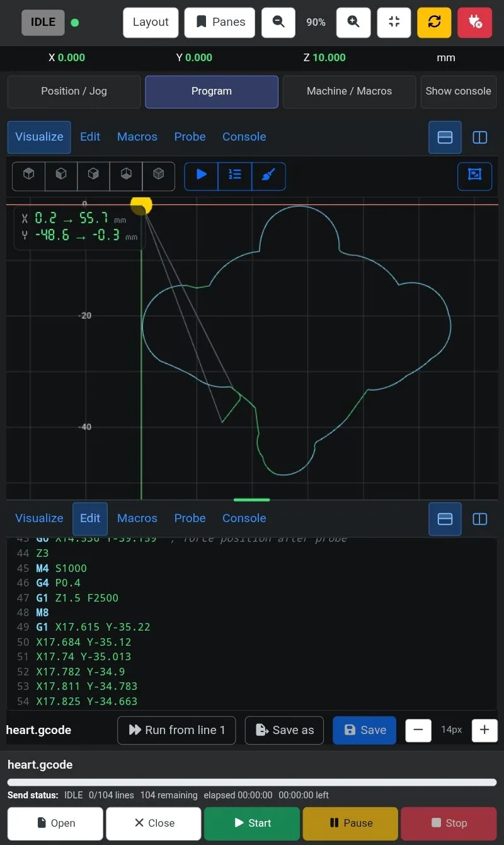Click the IDLE status badge
The height and width of the screenshot is (845, 504).
click(x=43, y=22)
